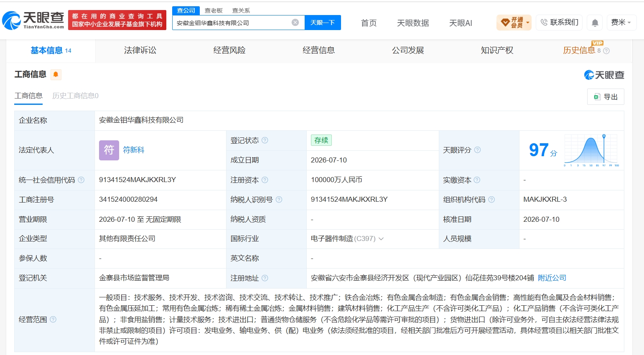Image resolution: width=644 pixels, height=355 pixels.
Task: Click the help icon next to 注册地址
Action: pyautogui.click(x=265, y=278)
